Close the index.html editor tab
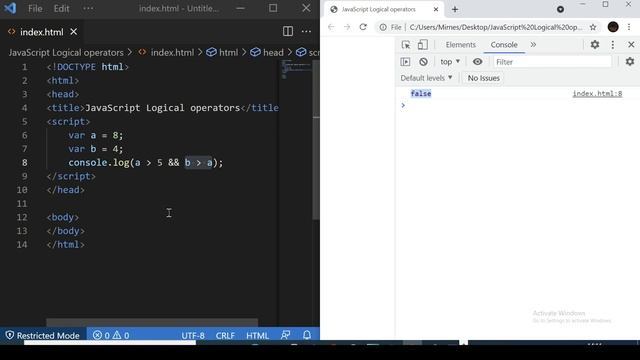This screenshot has height=360, width=640. pyautogui.click(x=73, y=31)
